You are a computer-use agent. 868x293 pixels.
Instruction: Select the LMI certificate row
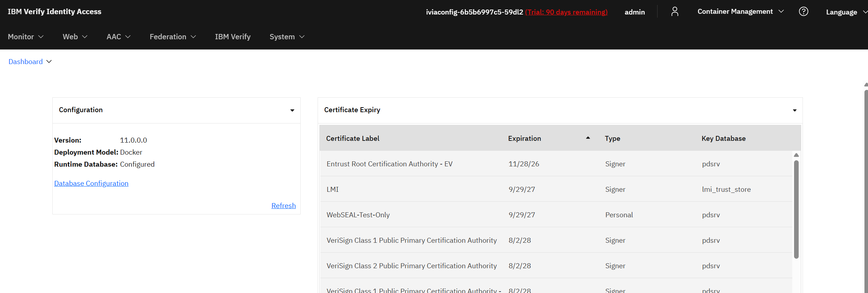(x=556, y=189)
